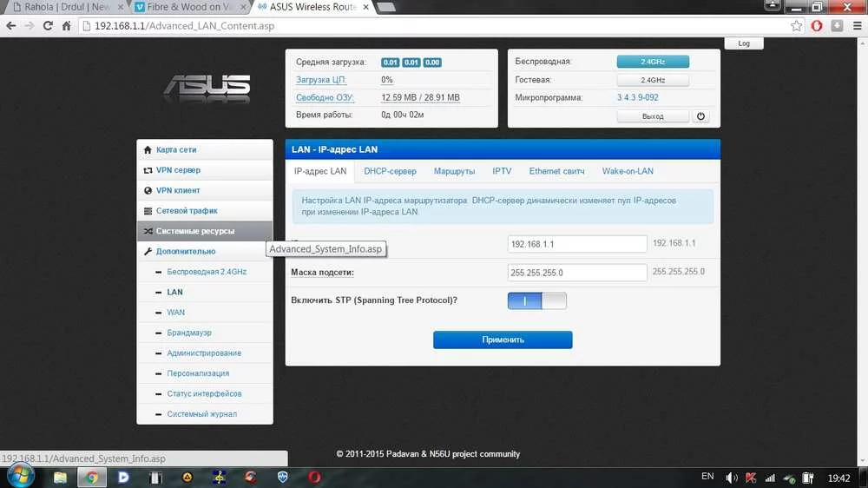868x488 pixels.
Task: Open the red Opera taskbar icon
Action: coord(314,477)
